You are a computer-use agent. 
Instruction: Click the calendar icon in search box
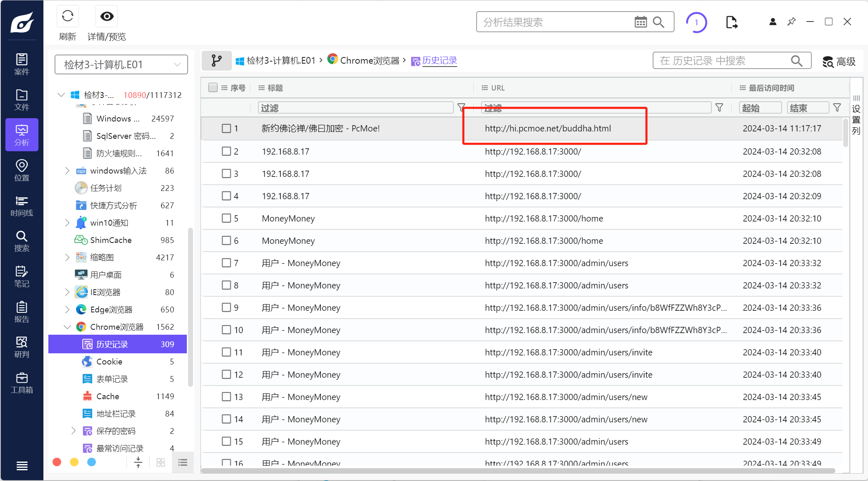pyautogui.click(x=640, y=22)
